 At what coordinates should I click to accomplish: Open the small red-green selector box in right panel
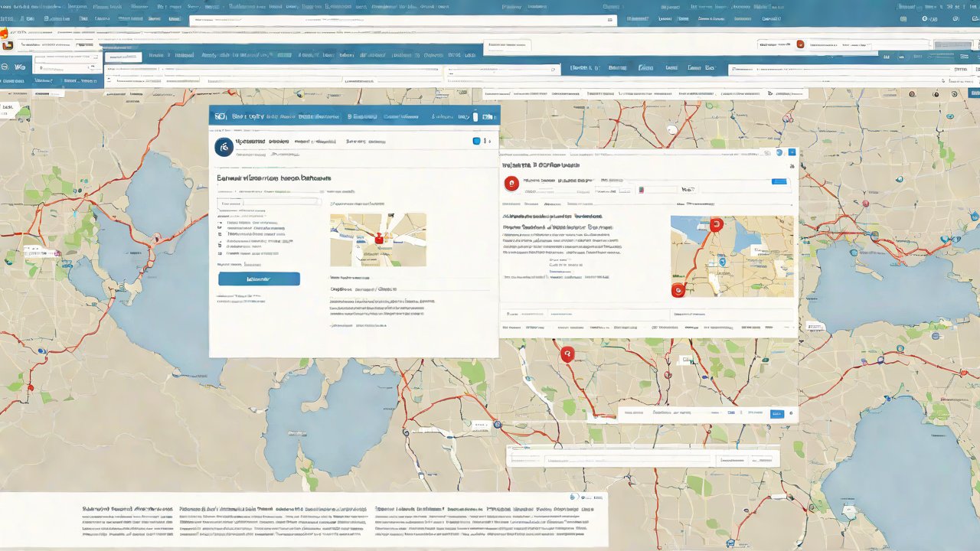[642, 189]
